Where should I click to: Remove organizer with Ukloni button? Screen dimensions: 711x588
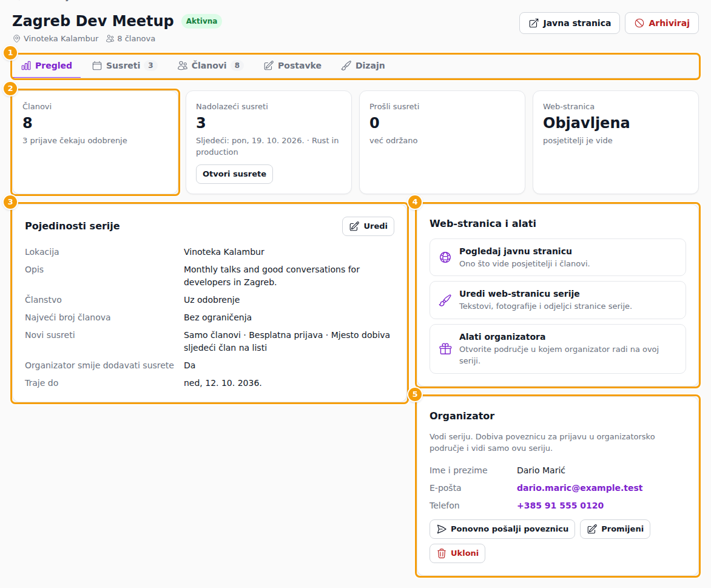[x=457, y=553]
